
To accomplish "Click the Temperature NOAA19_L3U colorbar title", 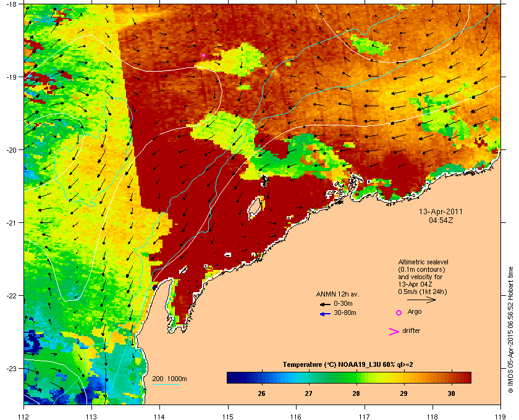I will tap(348, 364).
